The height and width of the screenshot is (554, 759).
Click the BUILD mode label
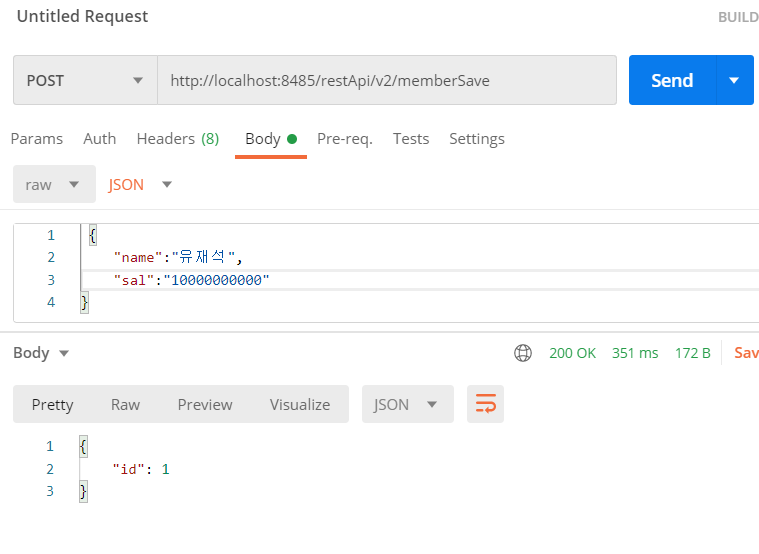[738, 17]
